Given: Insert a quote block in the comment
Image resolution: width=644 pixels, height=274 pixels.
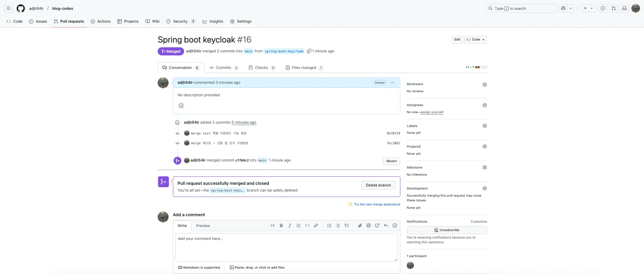Looking at the screenshot, I should (298, 226).
